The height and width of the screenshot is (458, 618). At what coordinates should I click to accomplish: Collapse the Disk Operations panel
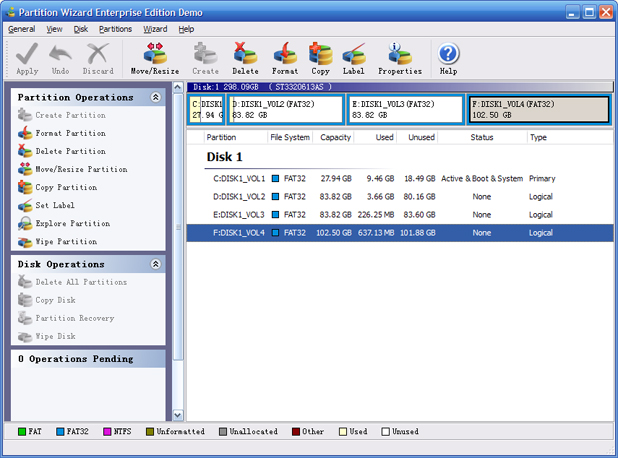pos(156,264)
